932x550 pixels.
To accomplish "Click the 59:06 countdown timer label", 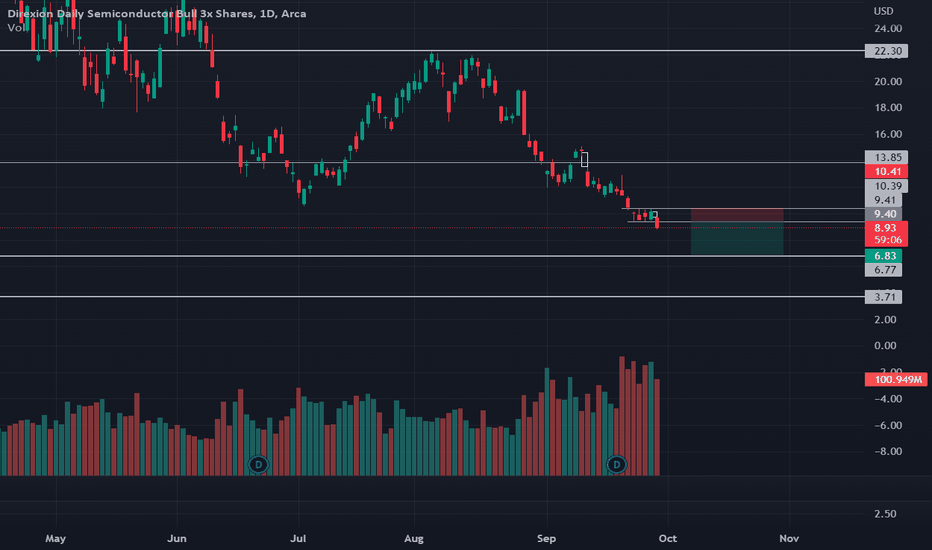I will [x=887, y=240].
